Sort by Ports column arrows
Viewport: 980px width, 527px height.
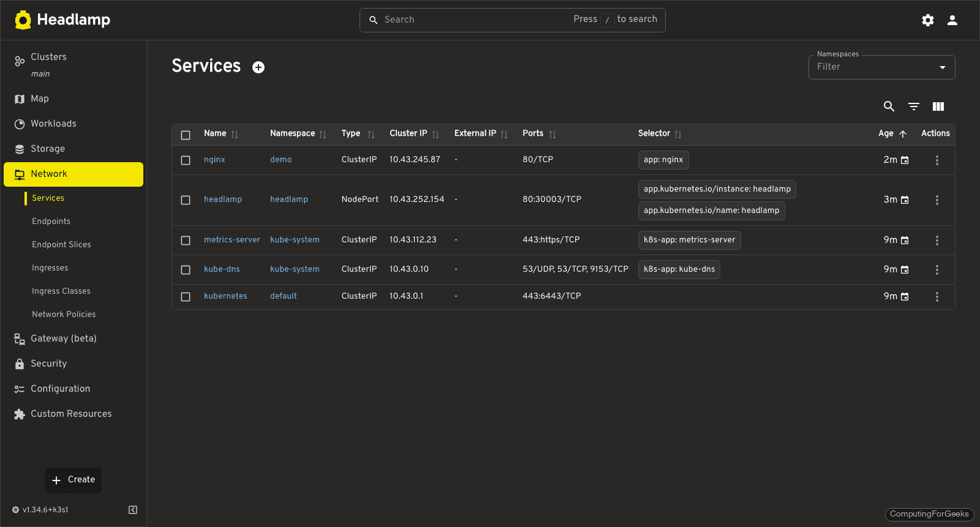point(552,134)
